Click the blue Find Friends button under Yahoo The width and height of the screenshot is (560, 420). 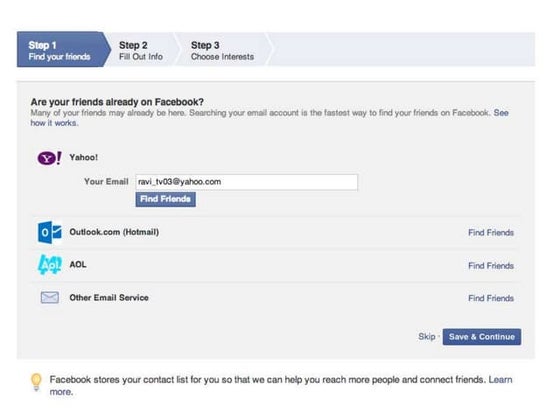(x=165, y=199)
